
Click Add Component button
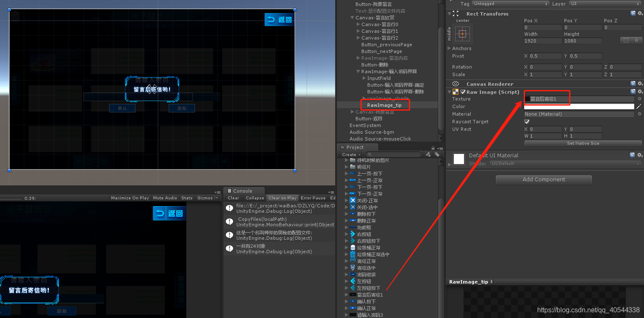pyautogui.click(x=543, y=180)
